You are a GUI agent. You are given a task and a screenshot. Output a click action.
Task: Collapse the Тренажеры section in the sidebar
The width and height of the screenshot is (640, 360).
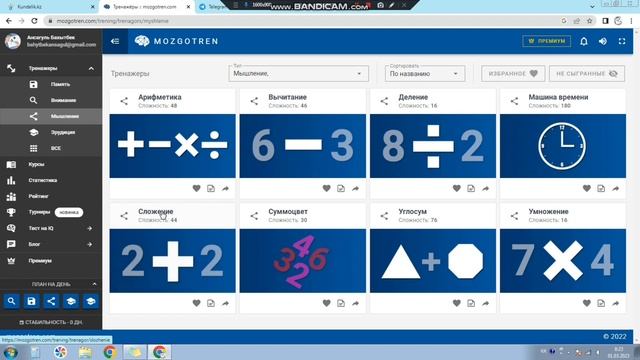91,69
